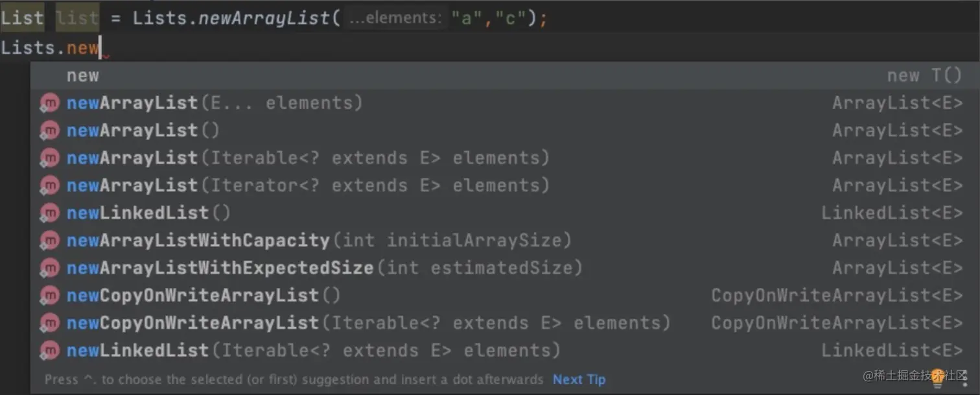
Task: Click the "list" variable name in code
Action: pos(78,18)
